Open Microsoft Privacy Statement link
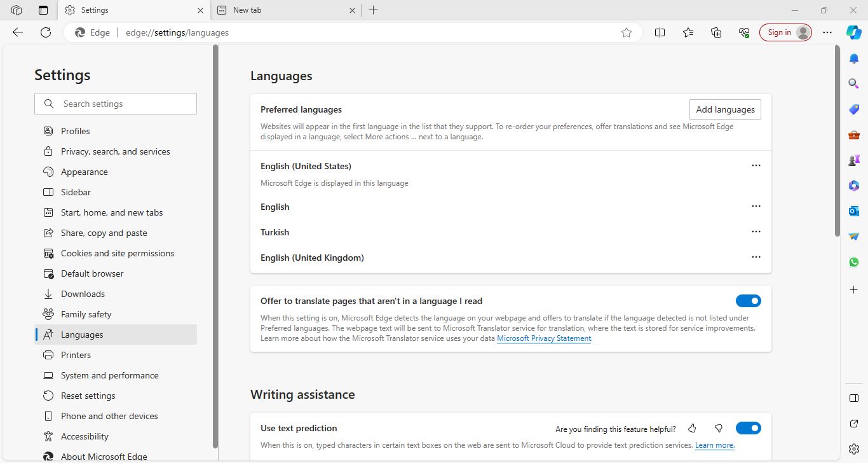The image size is (868, 463). pos(544,338)
